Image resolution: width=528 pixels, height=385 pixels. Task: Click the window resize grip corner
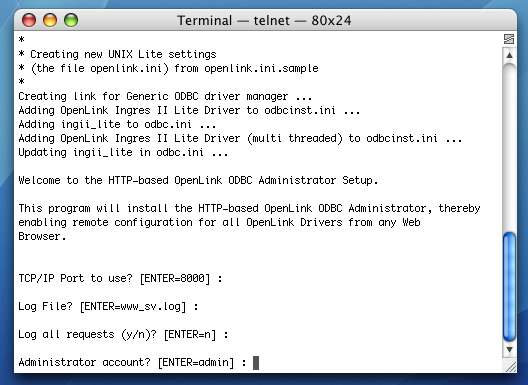point(510,366)
